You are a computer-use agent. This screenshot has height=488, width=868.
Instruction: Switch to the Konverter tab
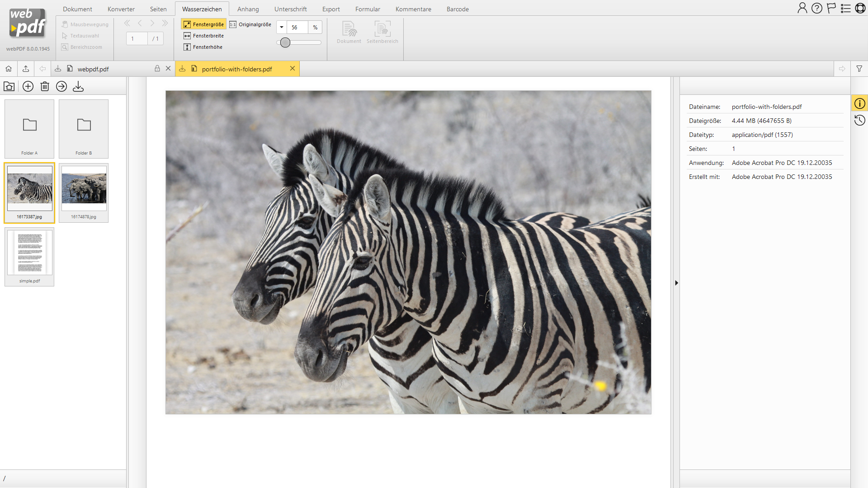point(121,9)
